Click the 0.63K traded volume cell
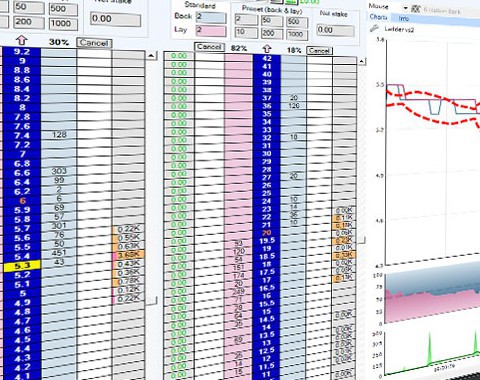 (129, 246)
